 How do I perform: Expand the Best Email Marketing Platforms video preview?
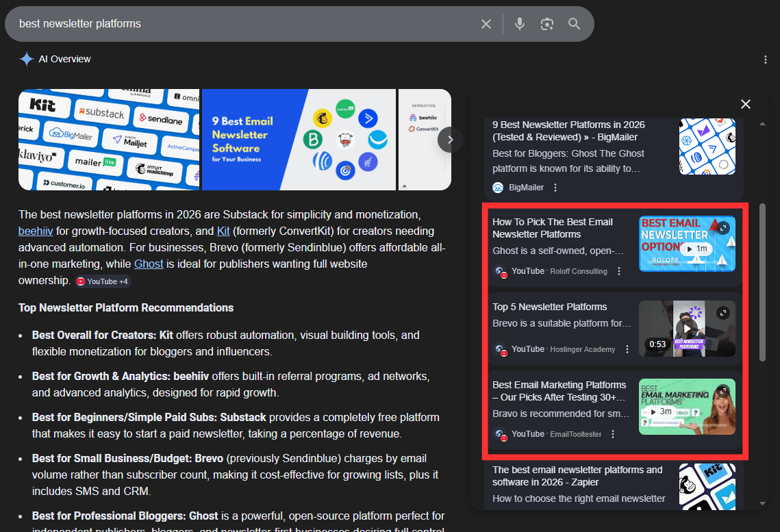(x=722, y=390)
